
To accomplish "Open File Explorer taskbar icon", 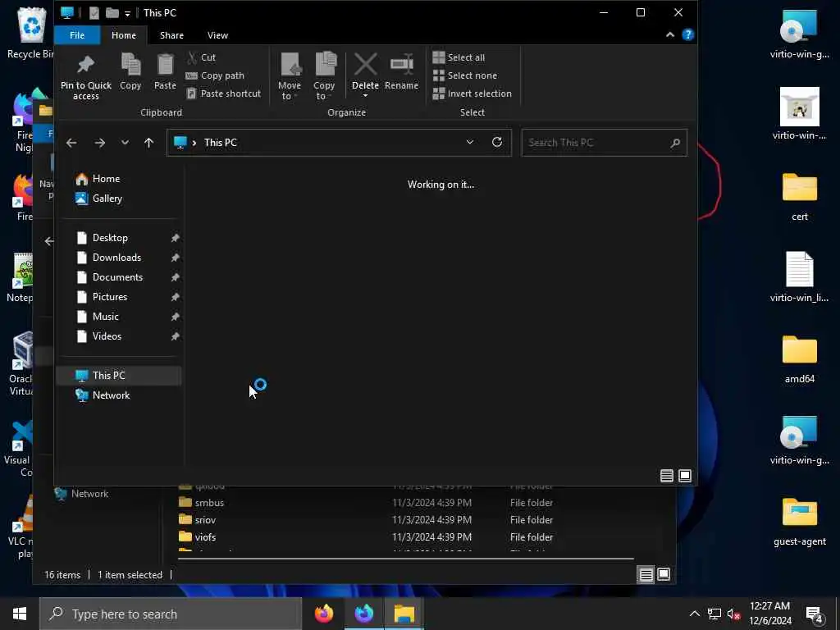I will 404,614.
